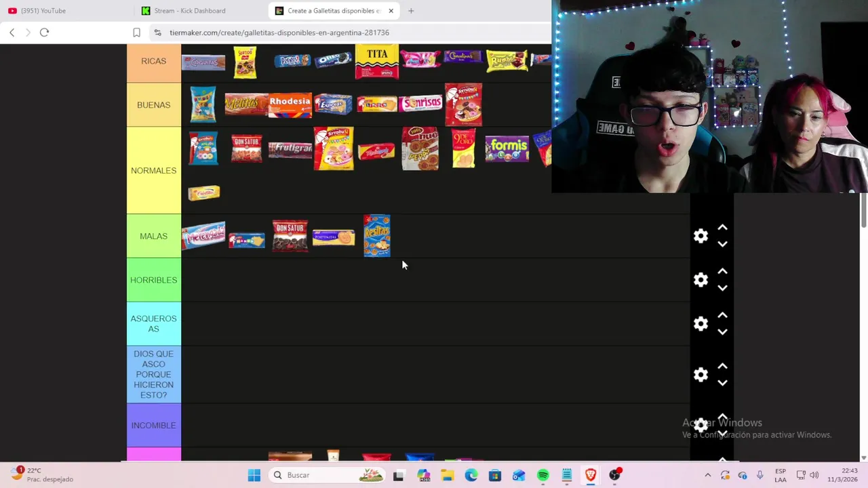The height and width of the screenshot is (488, 868).
Task: Select the Express crackers in BUENAS
Action: pos(334,104)
